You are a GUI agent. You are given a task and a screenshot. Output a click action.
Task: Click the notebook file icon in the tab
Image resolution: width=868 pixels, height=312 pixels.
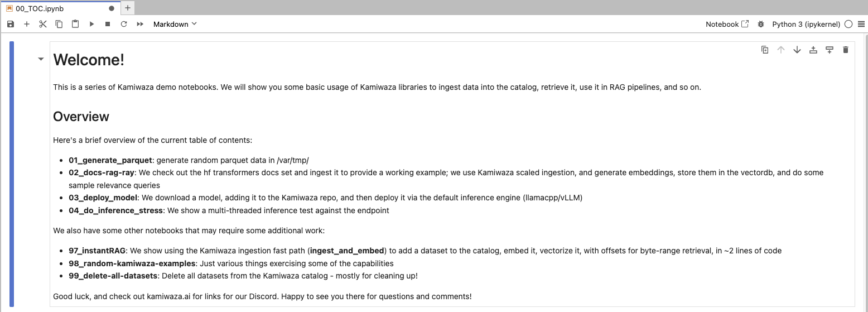(x=9, y=8)
